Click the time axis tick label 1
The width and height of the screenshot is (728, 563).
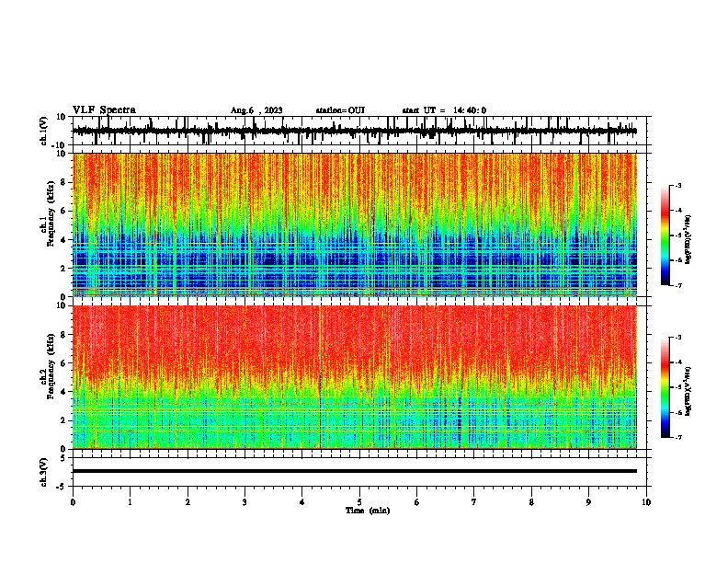[130, 502]
